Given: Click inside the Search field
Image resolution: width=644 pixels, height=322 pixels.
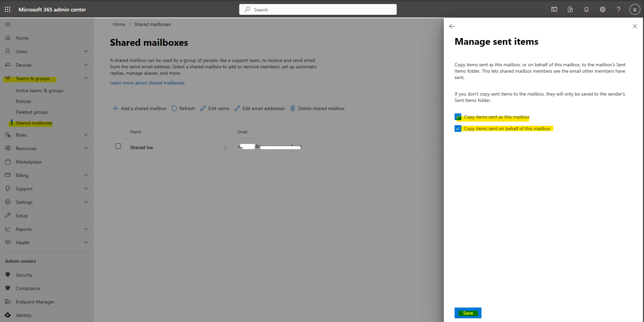Looking at the screenshot, I should click(317, 9).
